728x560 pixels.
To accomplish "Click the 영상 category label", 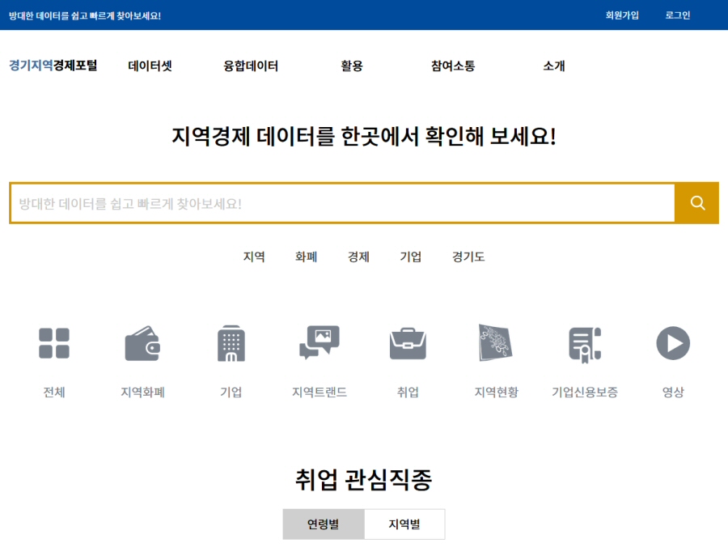I will (x=673, y=392).
